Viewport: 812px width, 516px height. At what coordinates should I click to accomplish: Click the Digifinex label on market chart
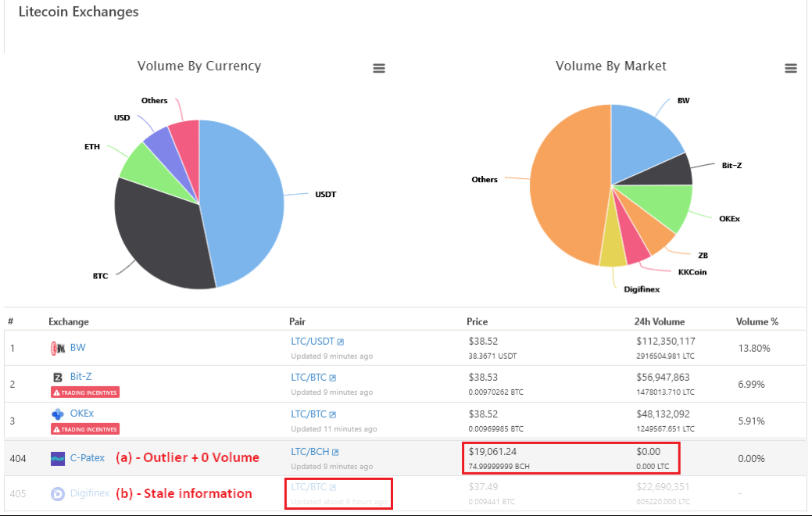642,289
